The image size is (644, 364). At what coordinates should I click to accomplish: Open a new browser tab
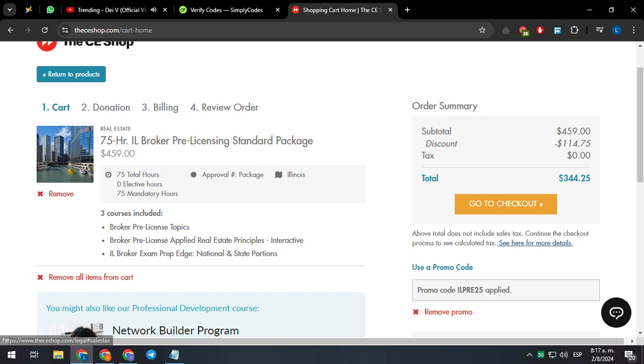(407, 10)
